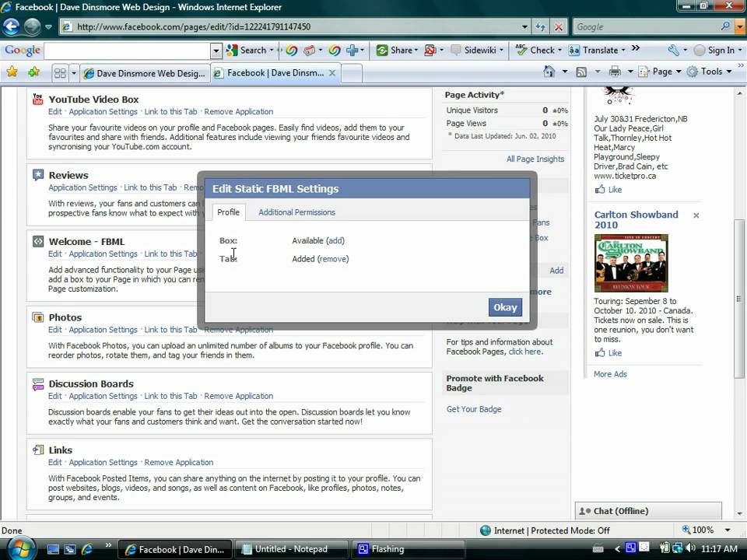Viewport: 747px width, 560px height.
Task: Click the remove link next to Tab Added
Action: [x=333, y=258]
